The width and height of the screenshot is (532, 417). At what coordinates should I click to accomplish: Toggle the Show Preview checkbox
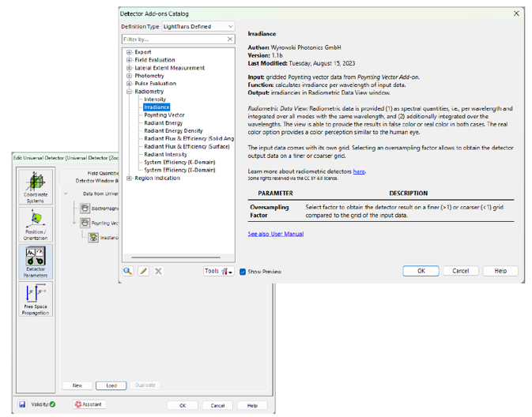point(243,272)
